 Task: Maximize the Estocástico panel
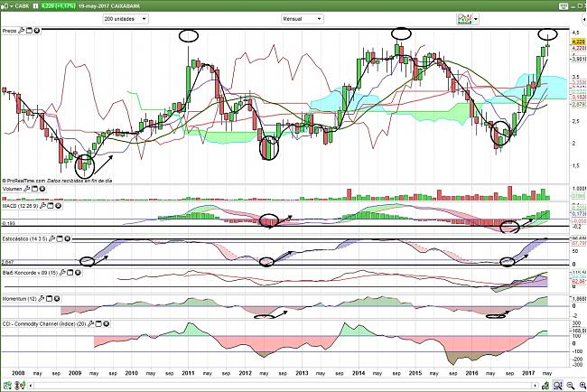pyautogui.click(x=60, y=238)
